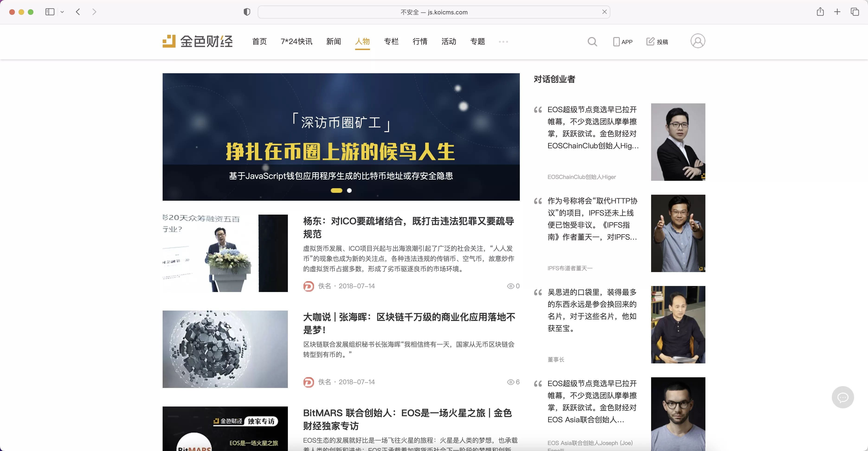
Task: Go back with the Safari back arrow
Action: [x=78, y=12]
